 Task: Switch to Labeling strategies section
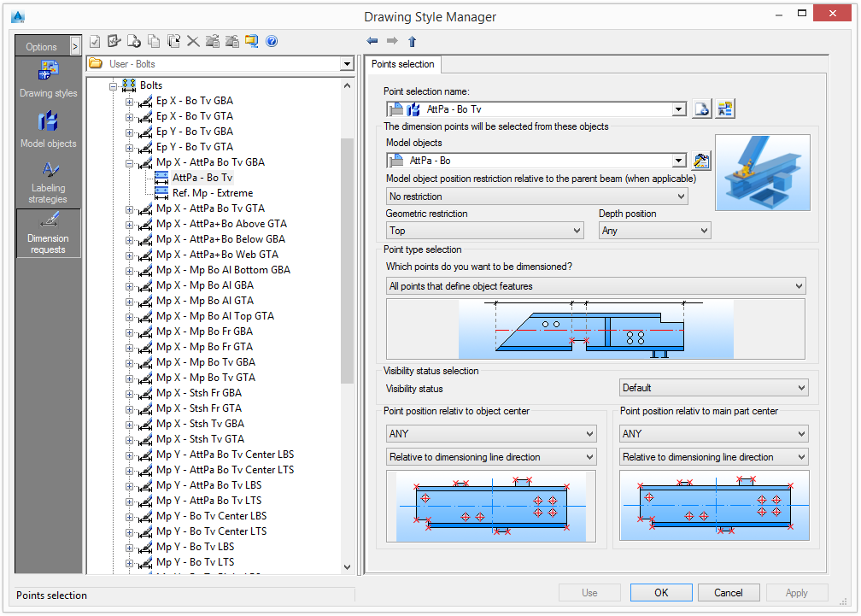tap(48, 180)
